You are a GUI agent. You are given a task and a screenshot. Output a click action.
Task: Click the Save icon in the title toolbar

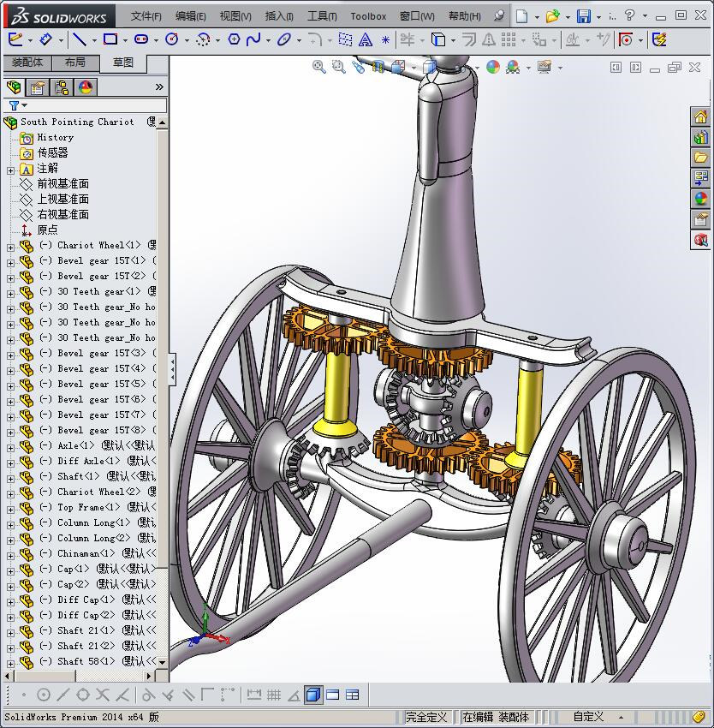(584, 16)
